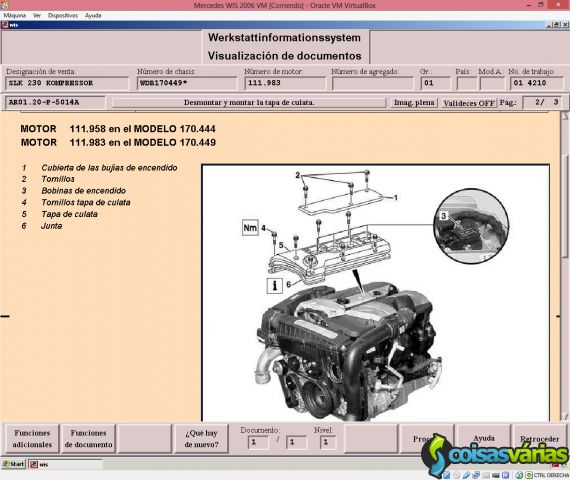The height and width of the screenshot is (480, 570).
Task: Click the empty Número de agregado field
Action: tap(373, 83)
